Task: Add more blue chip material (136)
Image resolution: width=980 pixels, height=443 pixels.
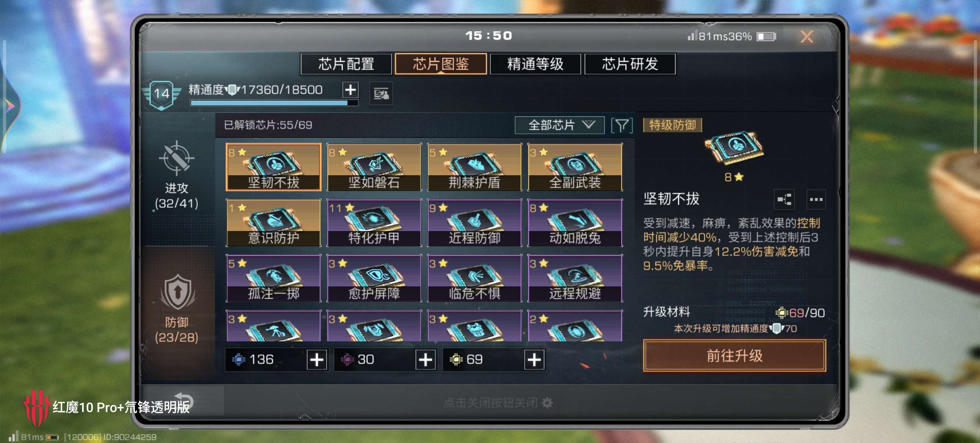Action: [317, 359]
